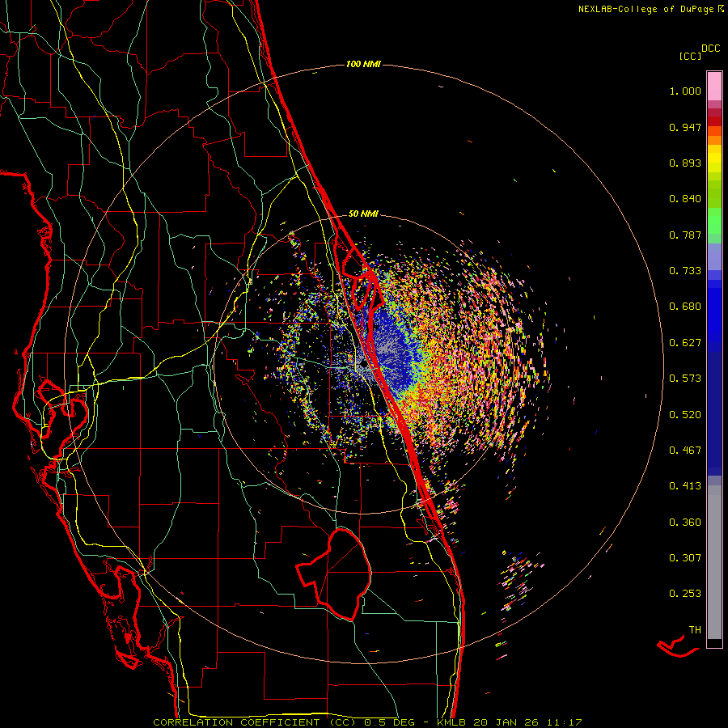The width and height of the screenshot is (728, 728).
Task: Click the 100 NMI range ring label
Action: pyautogui.click(x=363, y=64)
